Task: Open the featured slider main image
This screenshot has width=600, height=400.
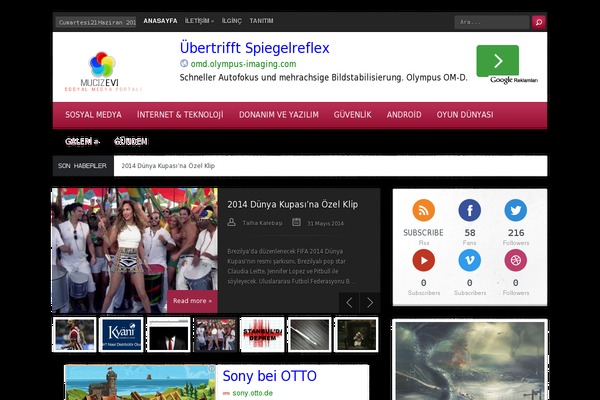Action: [x=135, y=250]
